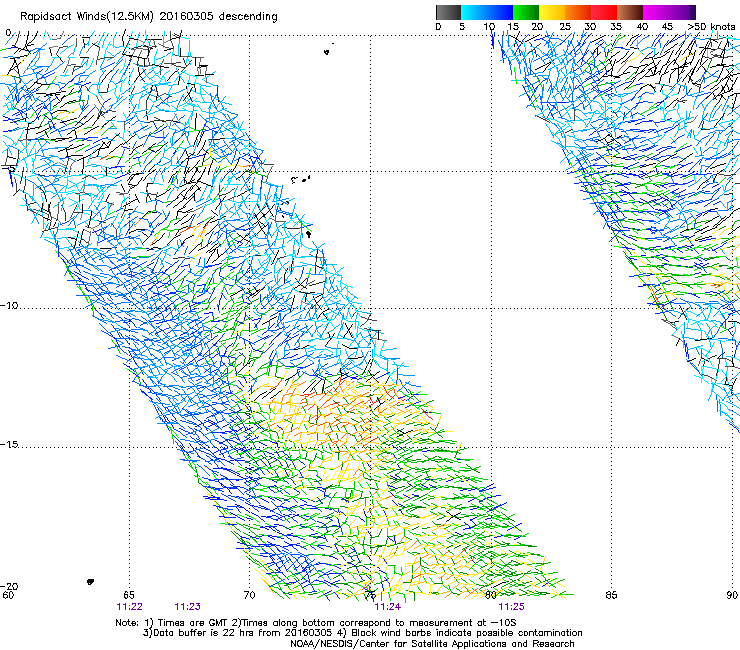Click the small island cluster near 72°E, 5°S
This screenshot has width=740, height=650.
301,179
